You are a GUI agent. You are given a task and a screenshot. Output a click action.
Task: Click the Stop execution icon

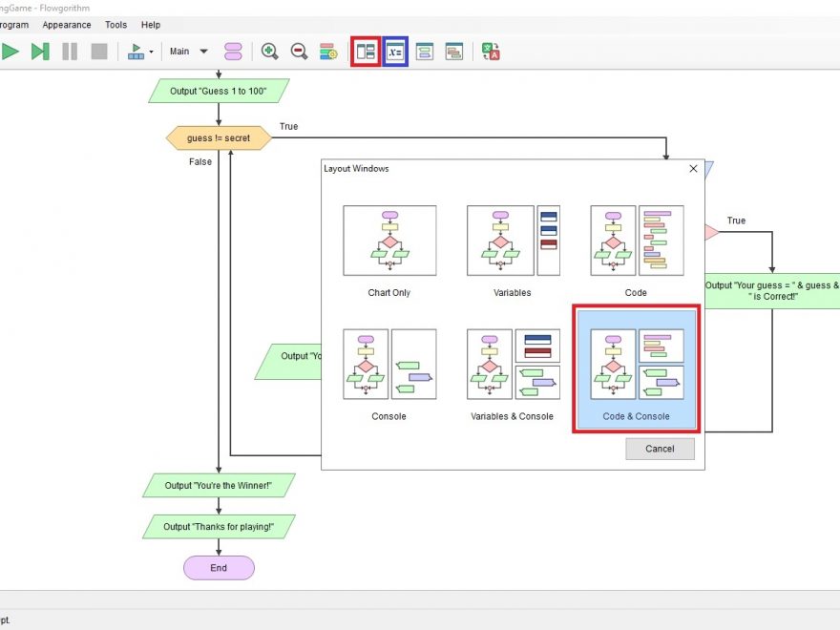(x=99, y=52)
